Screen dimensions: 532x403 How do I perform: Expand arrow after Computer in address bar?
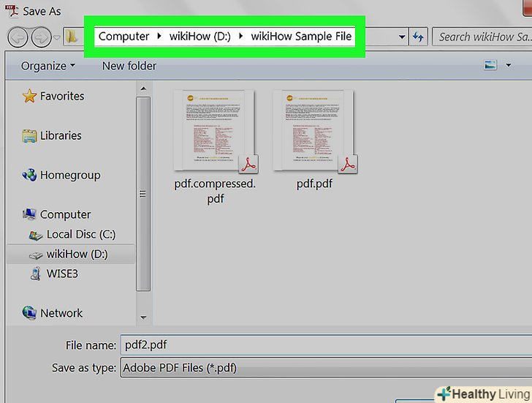coord(159,36)
